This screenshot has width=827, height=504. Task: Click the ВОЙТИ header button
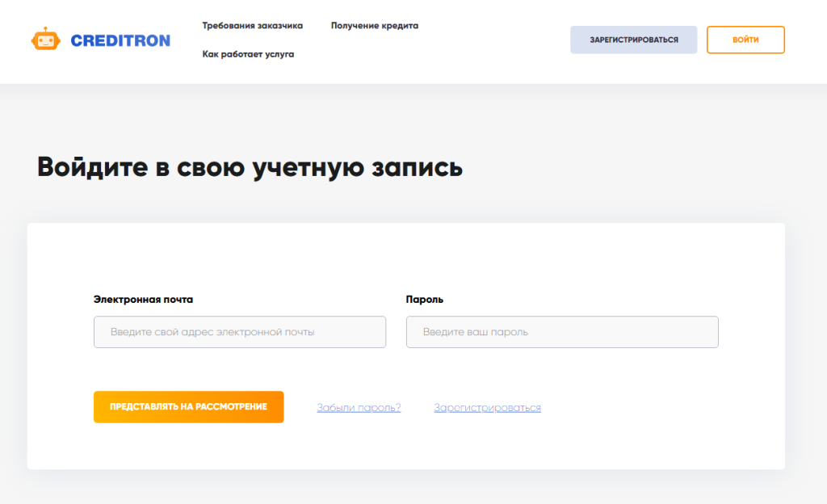[x=745, y=40]
